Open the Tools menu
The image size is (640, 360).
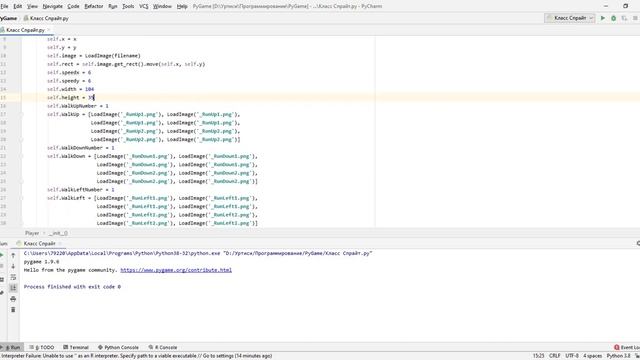click(128, 6)
